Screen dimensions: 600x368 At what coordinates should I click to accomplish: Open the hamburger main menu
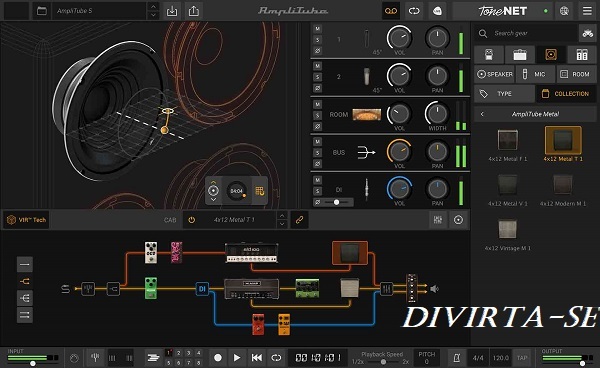point(587,11)
